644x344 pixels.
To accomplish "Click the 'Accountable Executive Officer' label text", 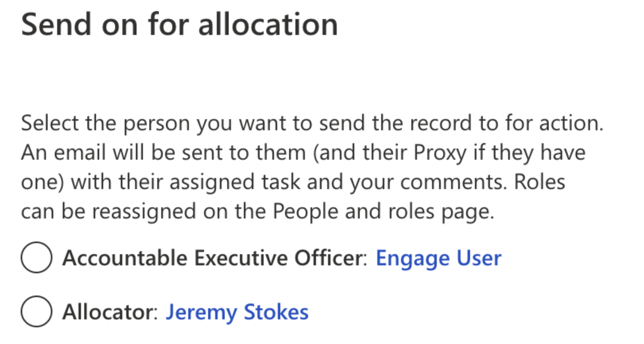I will pos(214,258).
